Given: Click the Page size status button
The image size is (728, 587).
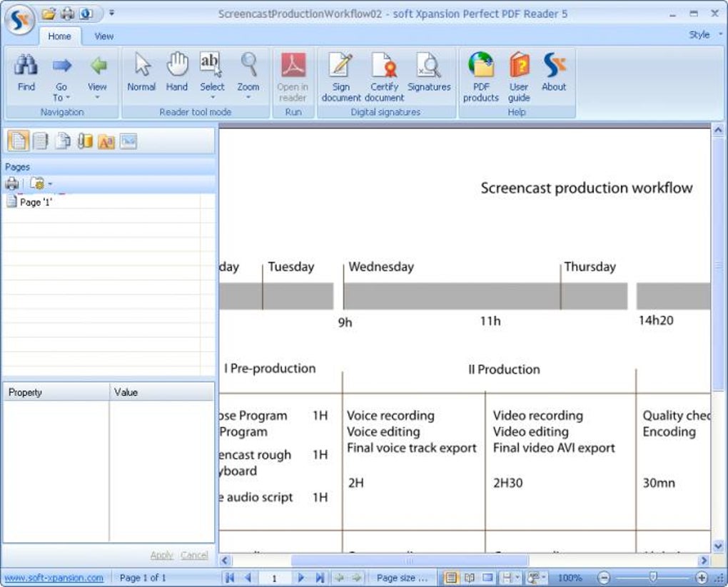Looking at the screenshot, I should pos(402,578).
